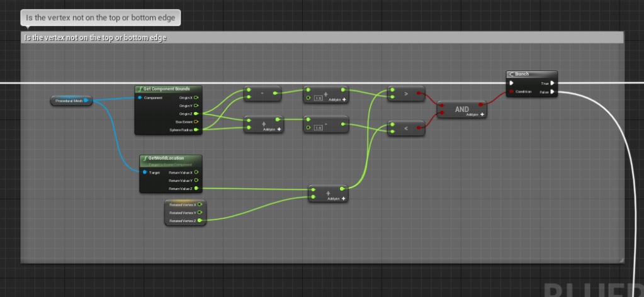
Task: Click the Branch node True output pin
Action: (552, 83)
